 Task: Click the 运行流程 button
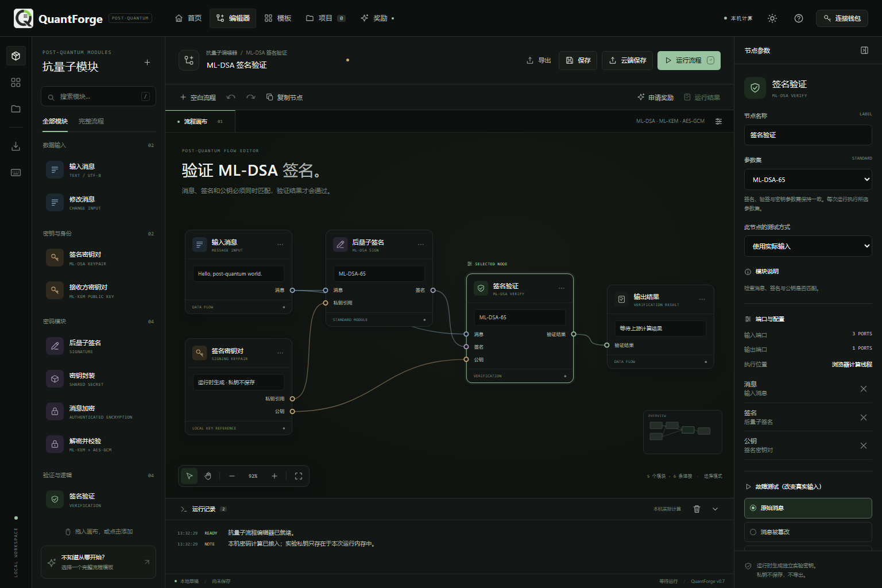click(689, 60)
